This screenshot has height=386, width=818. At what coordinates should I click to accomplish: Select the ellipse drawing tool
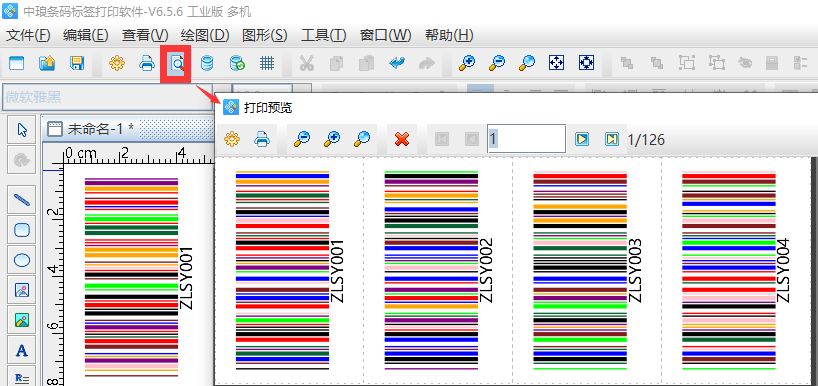coord(22,260)
